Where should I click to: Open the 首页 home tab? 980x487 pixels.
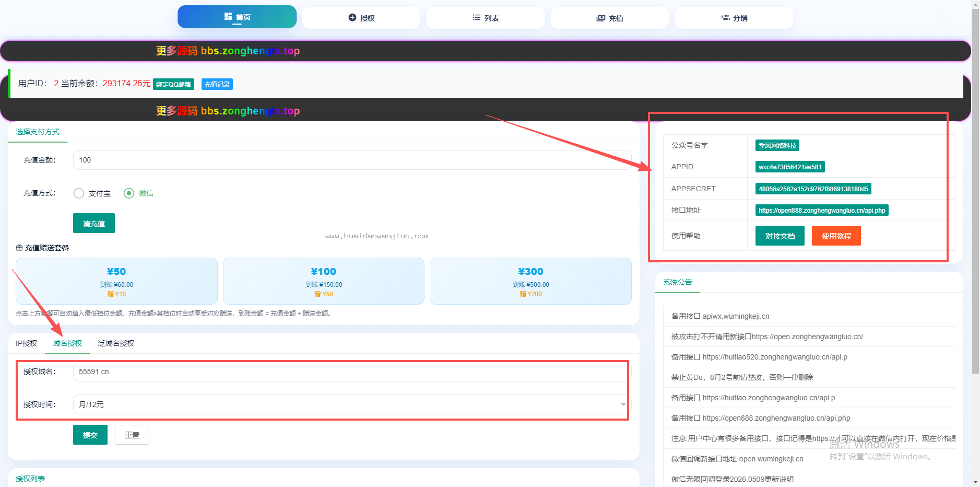click(237, 17)
